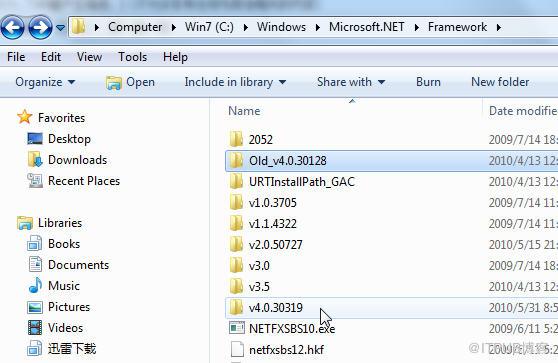Go back with the Back arrow button
The height and width of the screenshot is (363, 558).
pos(12,27)
